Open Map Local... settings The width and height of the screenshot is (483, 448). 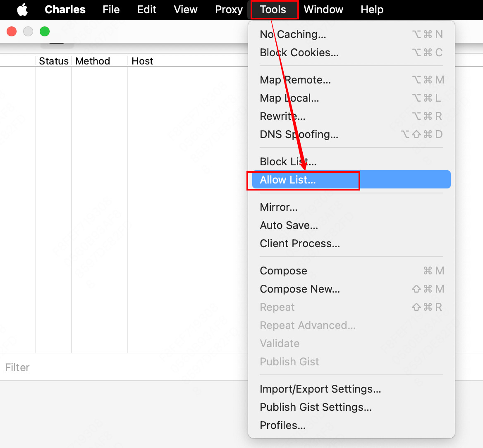(351, 98)
